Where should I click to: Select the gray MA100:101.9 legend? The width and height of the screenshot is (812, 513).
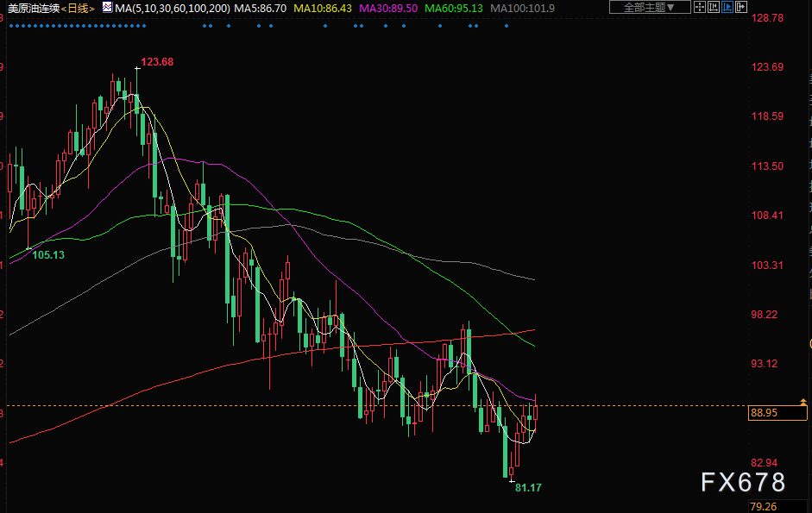[x=523, y=8]
